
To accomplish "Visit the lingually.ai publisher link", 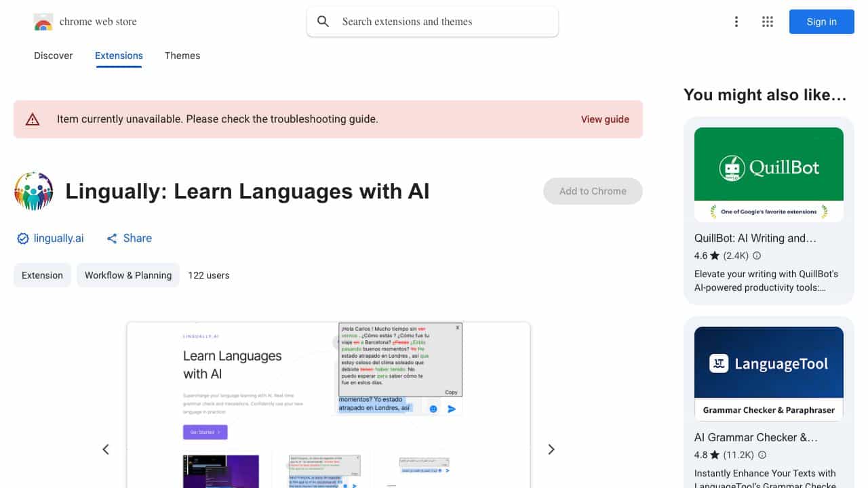I will click(58, 239).
